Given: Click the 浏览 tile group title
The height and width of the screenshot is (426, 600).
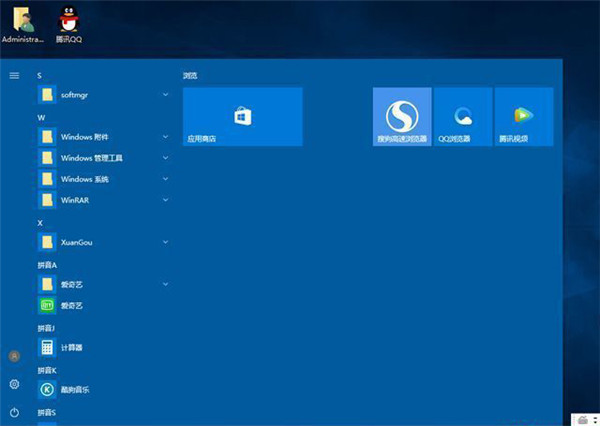Looking at the screenshot, I should [x=190, y=76].
